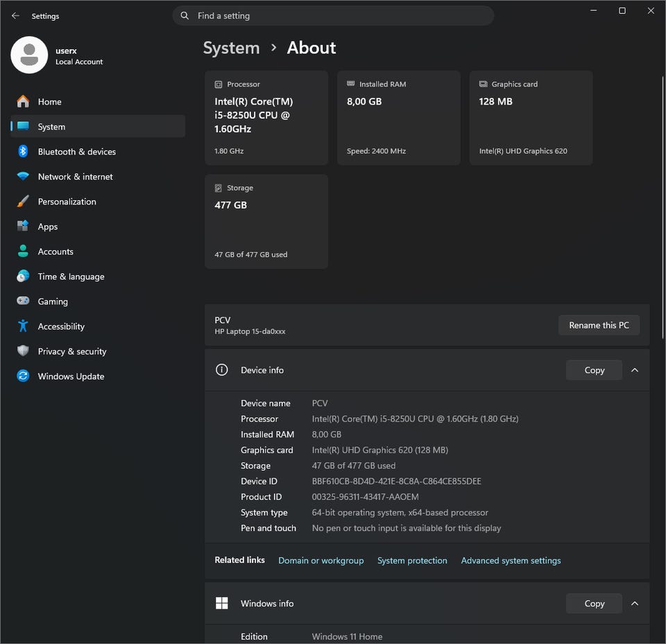Click the search magnifier icon

[185, 16]
